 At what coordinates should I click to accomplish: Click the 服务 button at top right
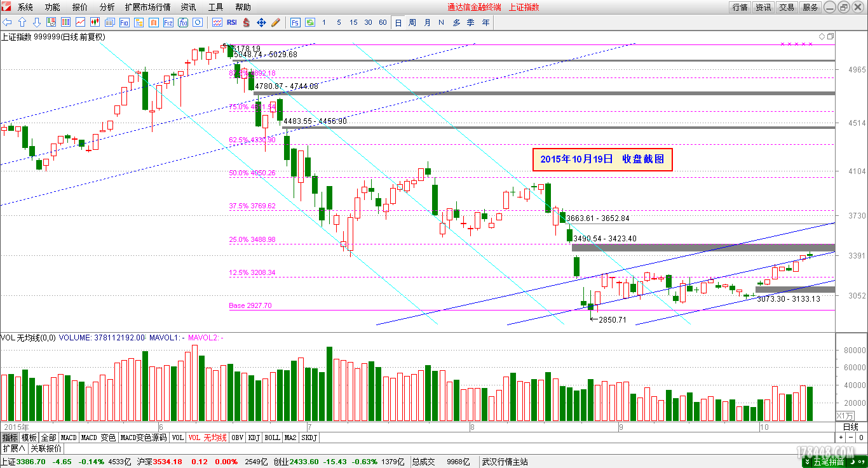[x=811, y=8]
